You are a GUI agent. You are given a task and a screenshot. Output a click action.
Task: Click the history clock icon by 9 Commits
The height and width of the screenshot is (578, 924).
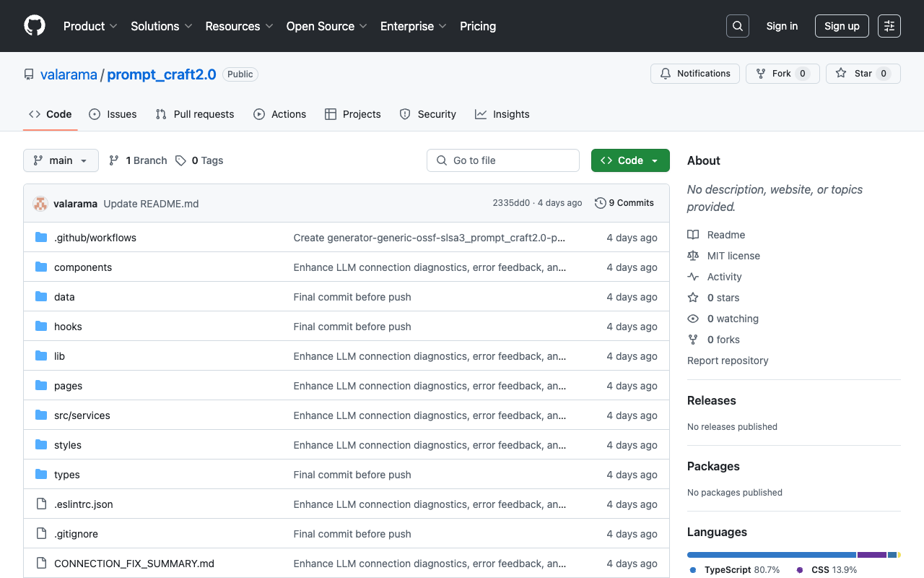600,203
